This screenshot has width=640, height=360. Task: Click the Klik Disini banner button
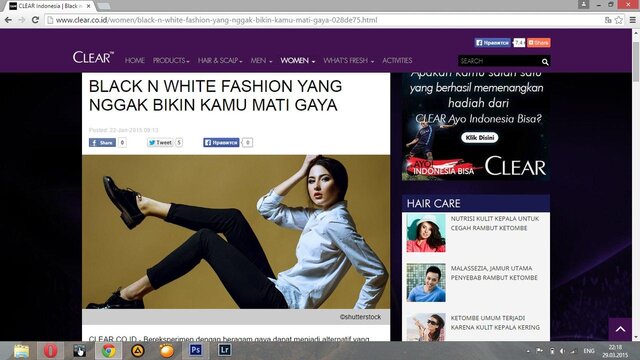pos(480,138)
